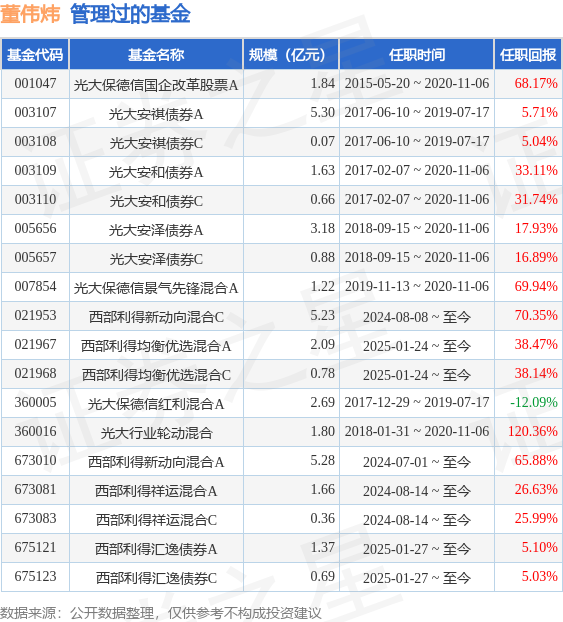
Task: Click the 0.07 scale value
Action: [x=323, y=142]
